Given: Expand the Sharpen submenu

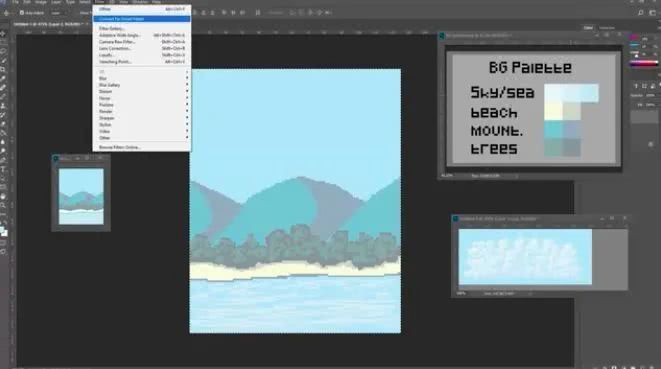Looking at the screenshot, I should 142,118.
